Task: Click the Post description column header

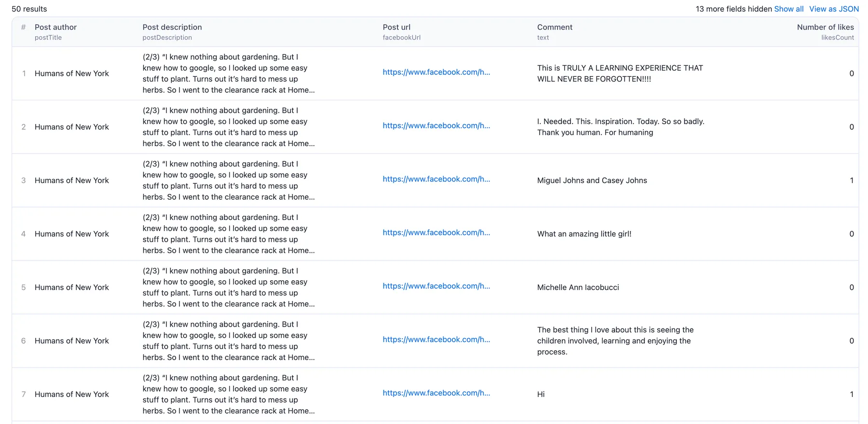Action: click(172, 27)
